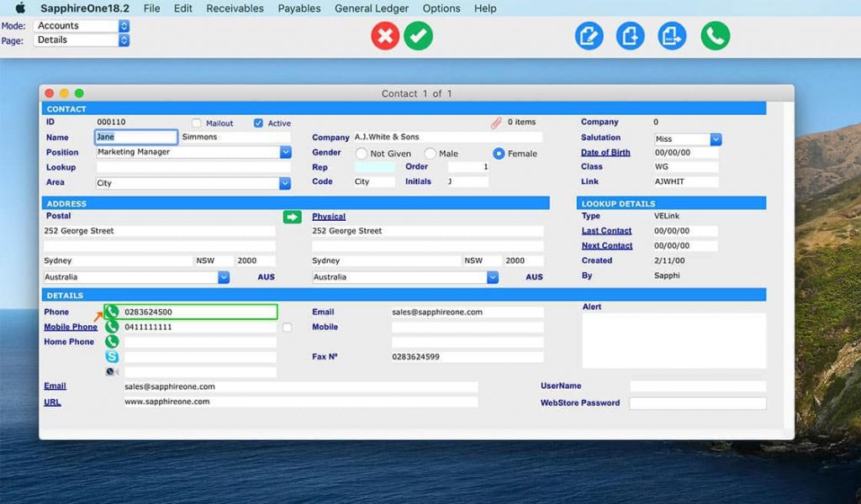Click the first name field Jane

click(136, 137)
